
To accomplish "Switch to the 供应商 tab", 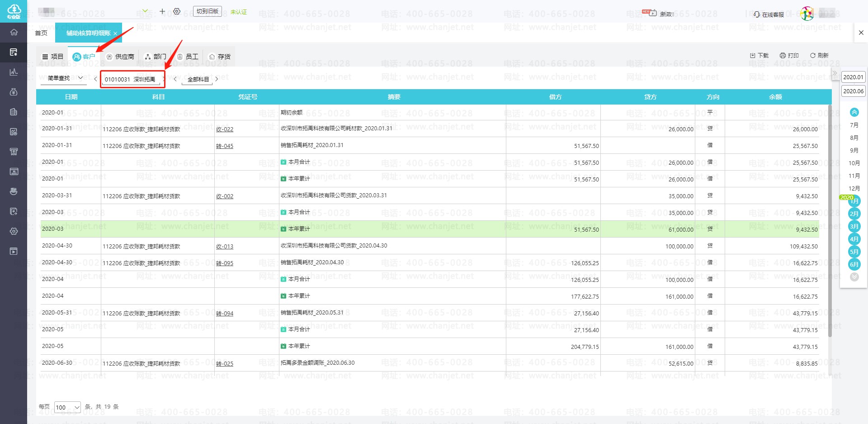I will [120, 57].
